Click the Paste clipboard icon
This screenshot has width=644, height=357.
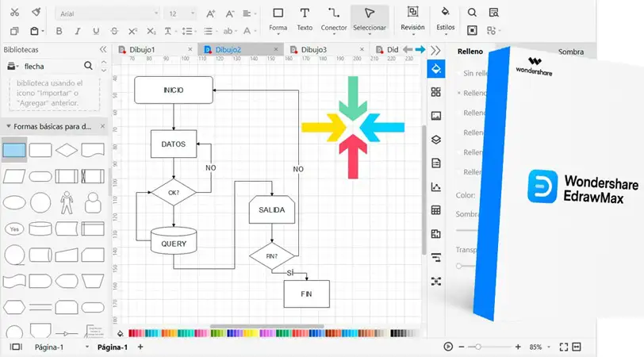click(x=35, y=31)
